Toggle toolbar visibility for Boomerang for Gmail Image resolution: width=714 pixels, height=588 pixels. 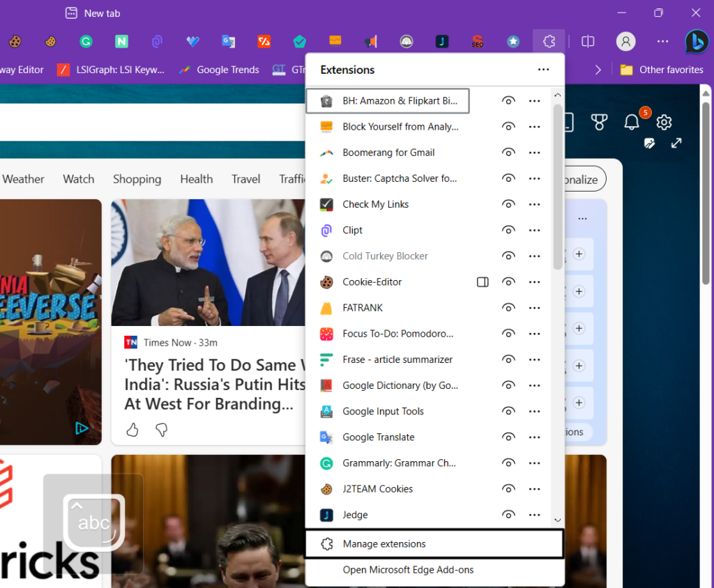coord(508,153)
